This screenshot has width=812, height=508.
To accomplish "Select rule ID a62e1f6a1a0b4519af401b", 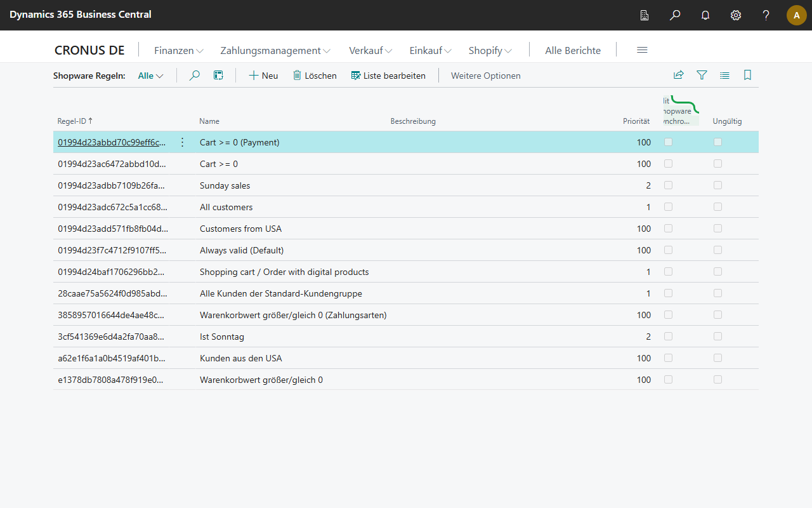I will (112, 358).
